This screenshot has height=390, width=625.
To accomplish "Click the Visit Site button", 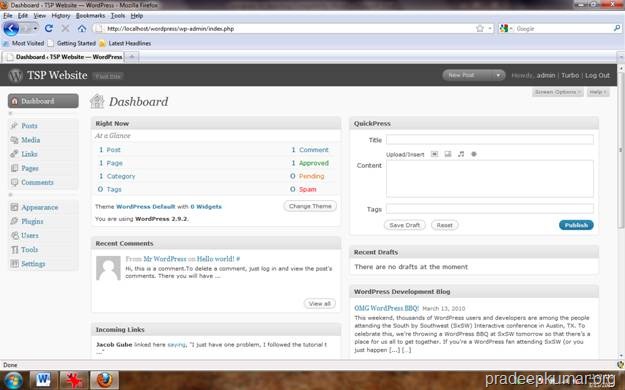I will pyautogui.click(x=108, y=76).
